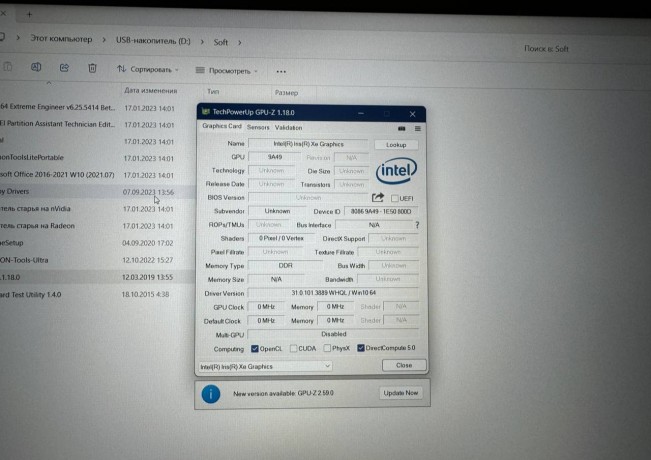This screenshot has width=651, height=460.
Task: Switch to the Validation tab
Action: (x=288, y=127)
